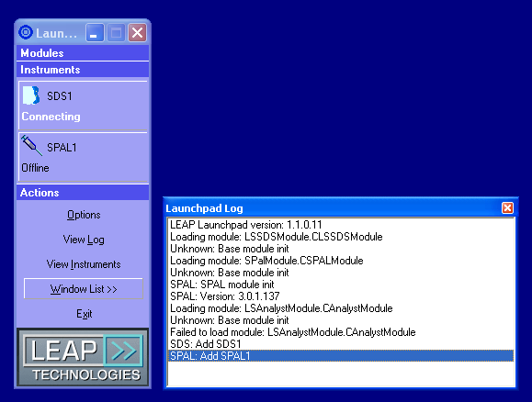Click View Log action
The image size is (532, 402).
click(84, 240)
